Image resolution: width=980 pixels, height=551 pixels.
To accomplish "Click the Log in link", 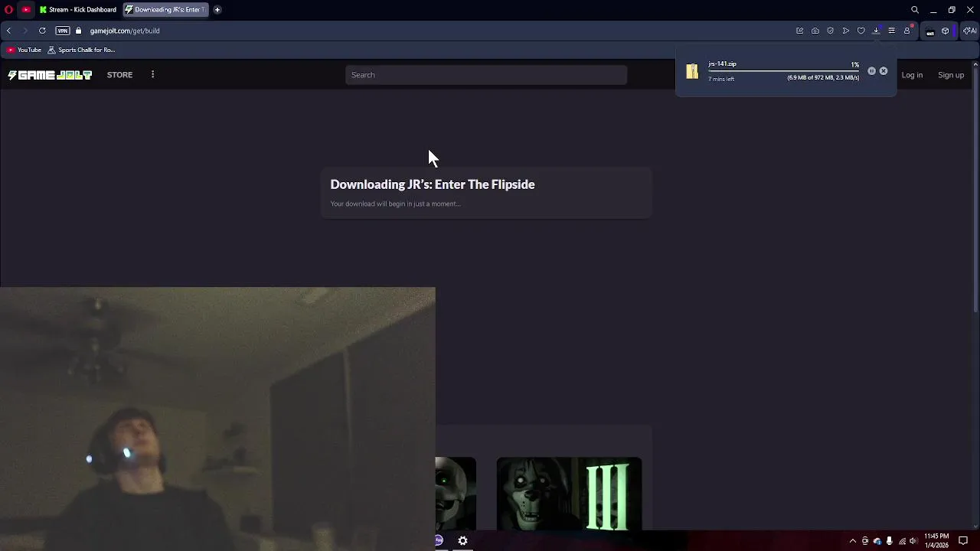I will click(912, 75).
